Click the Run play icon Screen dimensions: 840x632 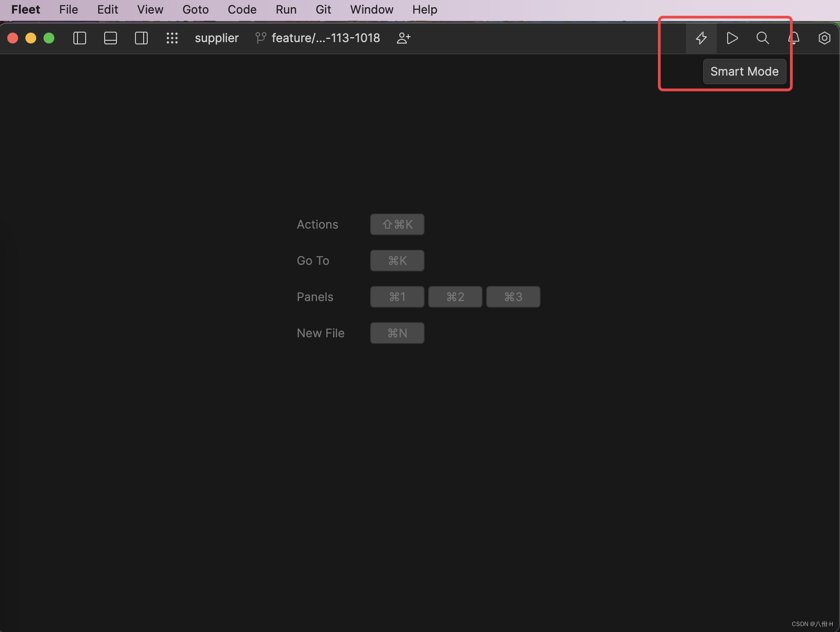(732, 38)
